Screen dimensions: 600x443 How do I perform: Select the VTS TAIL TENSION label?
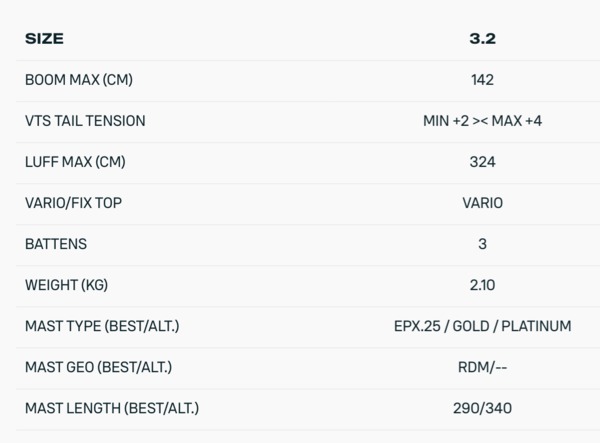click(85, 121)
